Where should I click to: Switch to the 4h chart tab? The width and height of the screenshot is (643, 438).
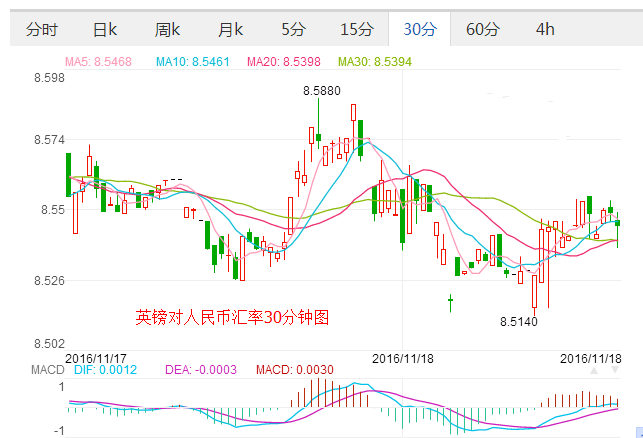545,30
